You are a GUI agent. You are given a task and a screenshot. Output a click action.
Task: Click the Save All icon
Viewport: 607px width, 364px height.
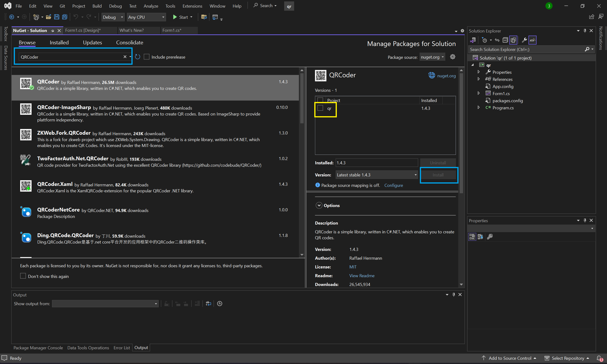65,17
